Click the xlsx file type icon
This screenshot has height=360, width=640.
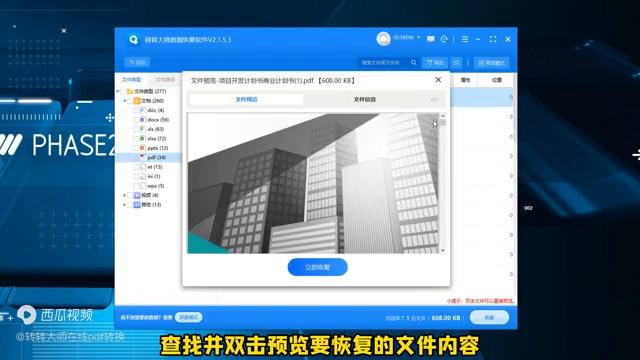143,138
